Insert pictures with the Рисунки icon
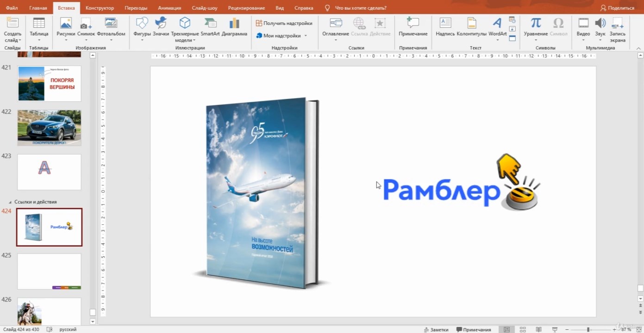 pos(66,23)
